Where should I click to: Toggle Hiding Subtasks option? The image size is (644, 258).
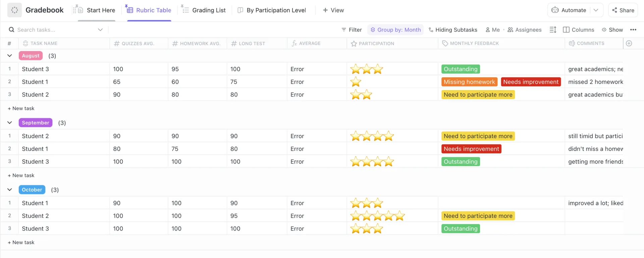point(452,30)
